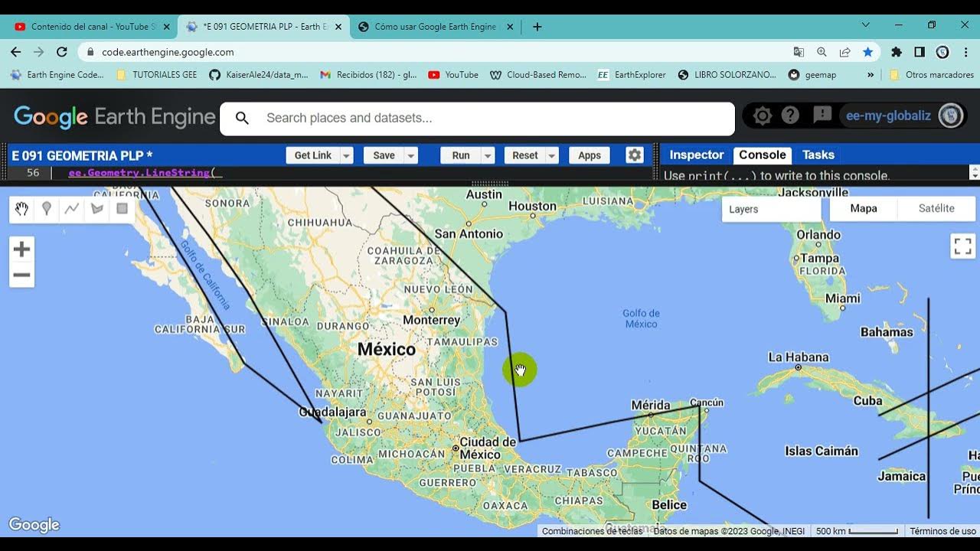Open EarthExplorer bookmark

(632, 75)
